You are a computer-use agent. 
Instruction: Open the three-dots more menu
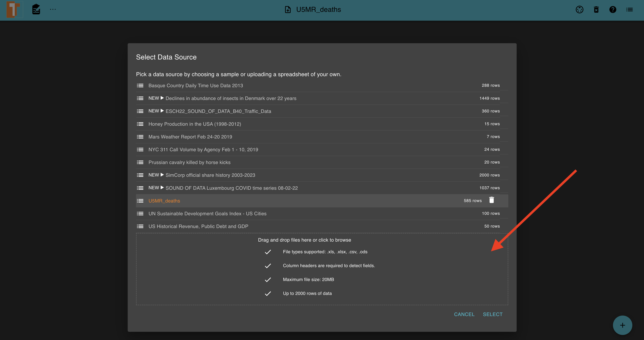[53, 9]
